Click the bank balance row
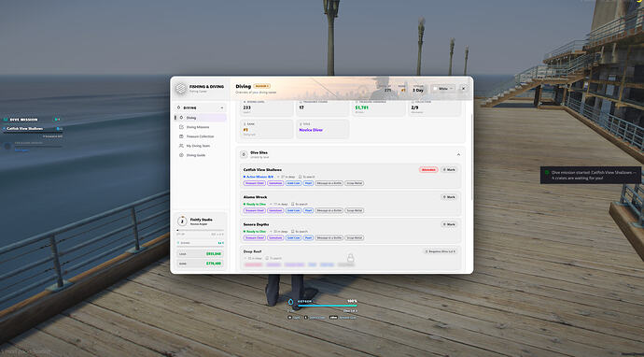Image resolution: width=644 pixels, height=357 pixels. click(200, 264)
